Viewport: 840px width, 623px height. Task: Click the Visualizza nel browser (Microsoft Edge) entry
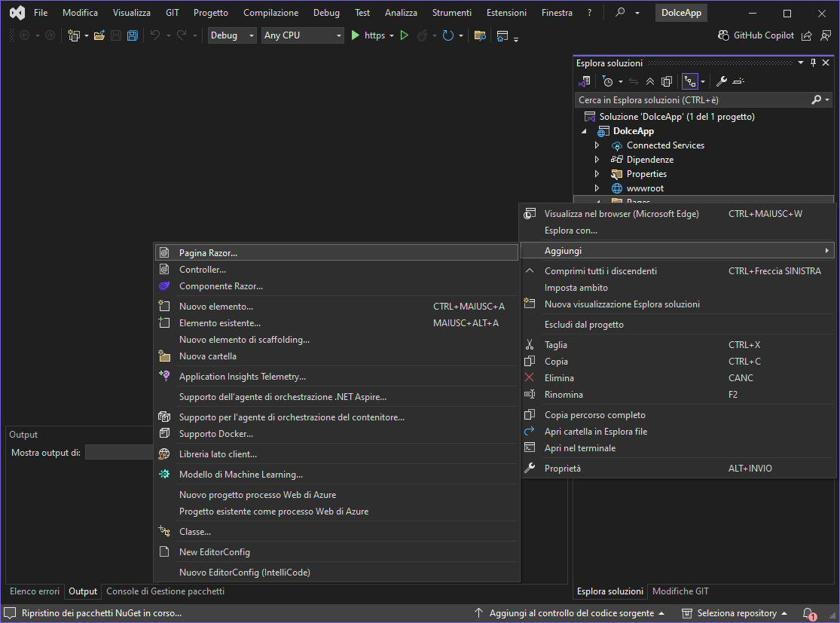(678, 214)
